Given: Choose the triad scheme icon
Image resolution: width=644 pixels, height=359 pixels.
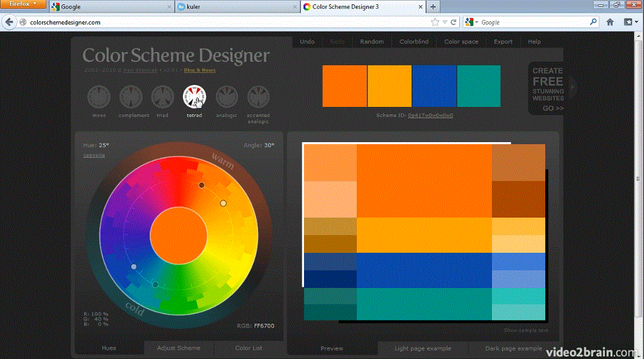Looking at the screenshot, I should coord(163,97).
